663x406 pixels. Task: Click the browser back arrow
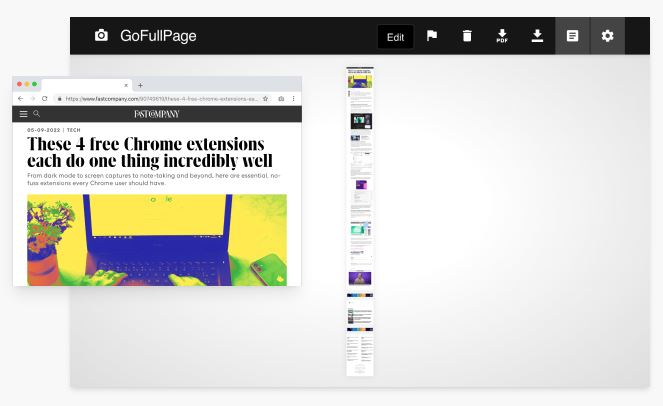(21, 99)
